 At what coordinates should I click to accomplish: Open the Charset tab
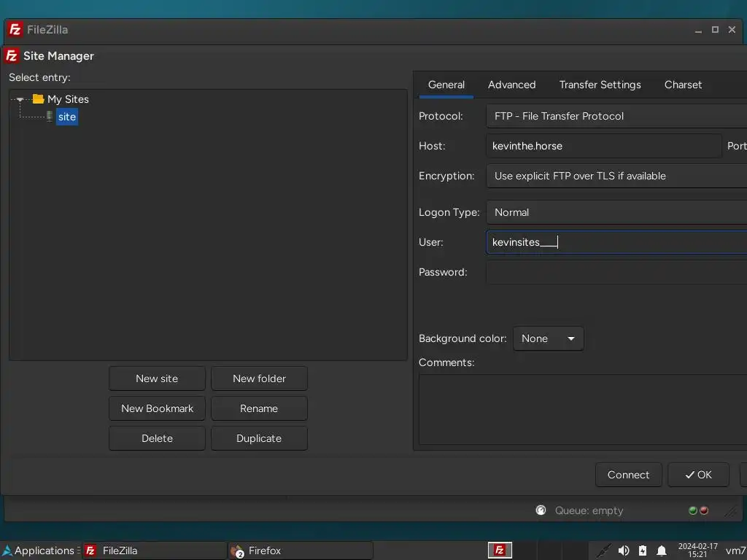[x=683, y=85]
